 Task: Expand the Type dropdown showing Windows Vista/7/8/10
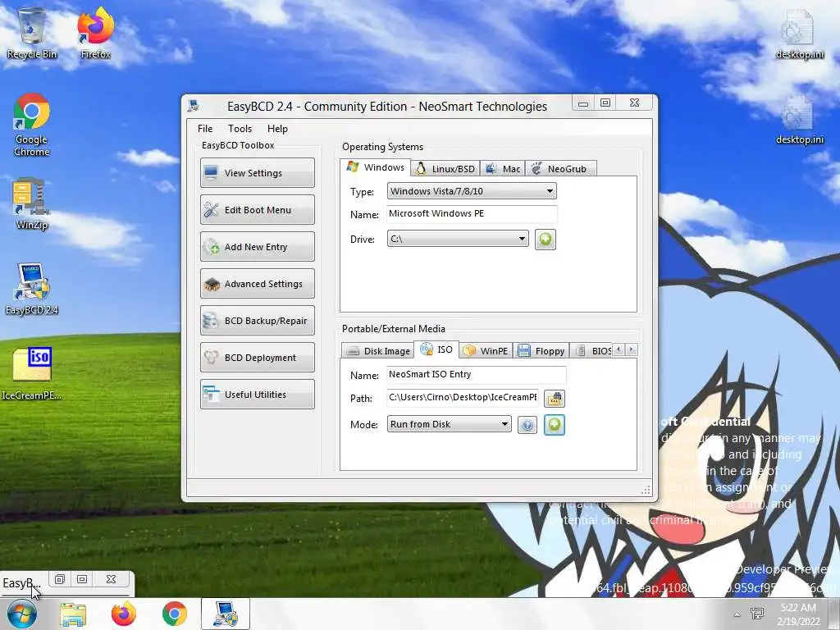[x=472, y=191]
